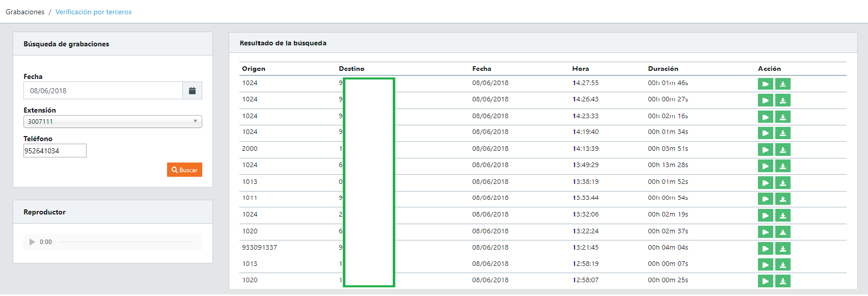Viewport: 868px width, 296px height.
Task: Click the audio player progress bar
Action: click(126, 242)
